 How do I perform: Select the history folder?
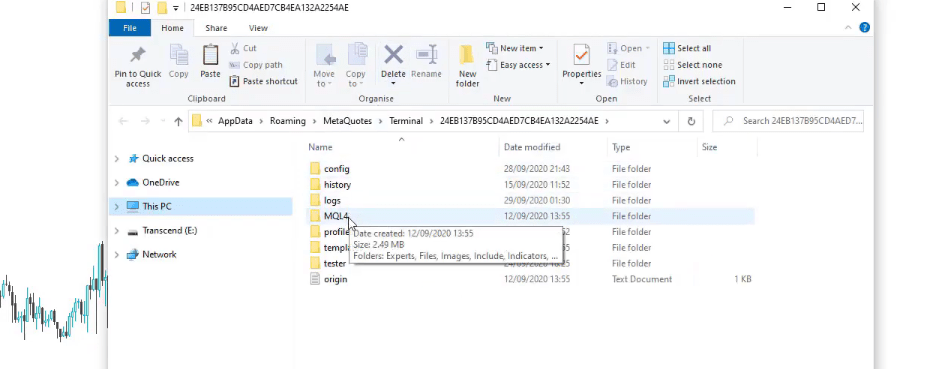point(337,185)
